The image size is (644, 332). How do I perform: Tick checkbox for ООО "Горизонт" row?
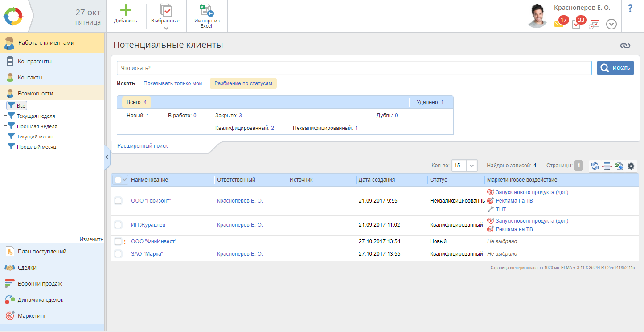point(118,201)
